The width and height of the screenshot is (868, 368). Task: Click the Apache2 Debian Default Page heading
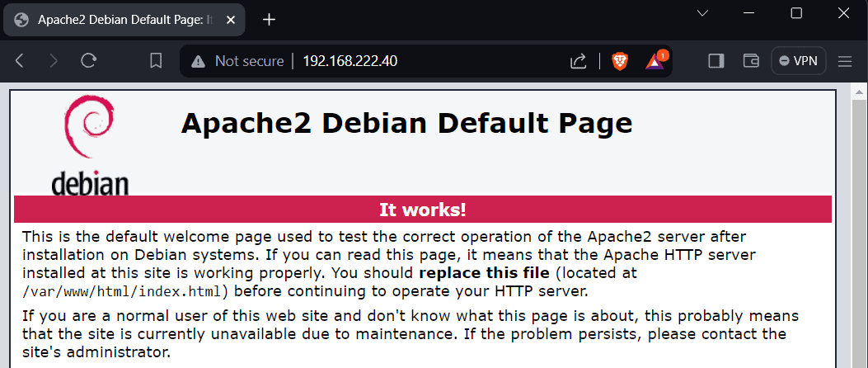pyautogui.click(x=406, y=123)
